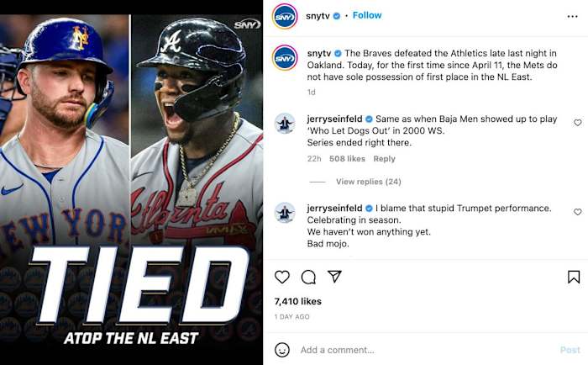Expand View replies (24)
588x365 pixels.
point(368,182)
